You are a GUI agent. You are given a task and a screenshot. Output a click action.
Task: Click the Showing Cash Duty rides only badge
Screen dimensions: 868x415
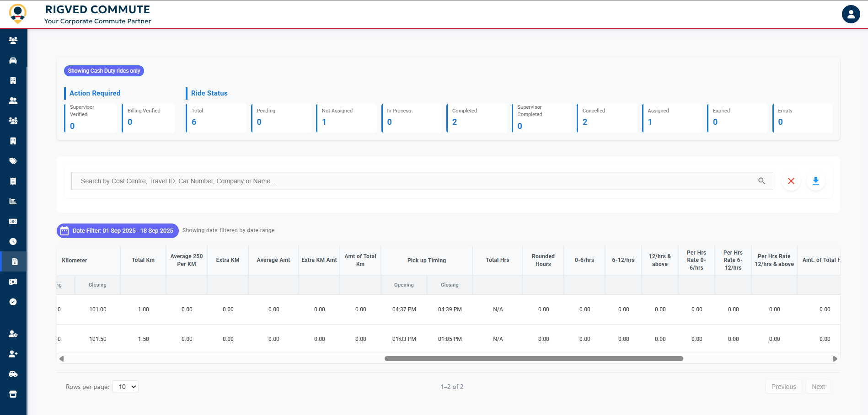coord(104,71)
